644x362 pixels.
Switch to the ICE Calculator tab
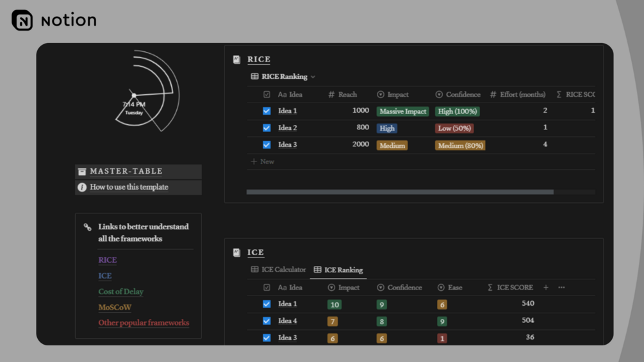(x=279, y=270)
